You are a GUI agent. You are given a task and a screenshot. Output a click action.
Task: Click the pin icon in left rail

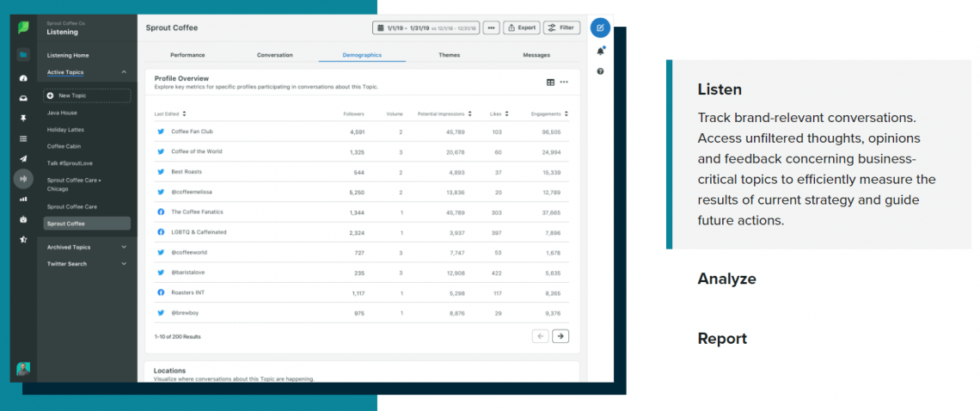[23, 119]
